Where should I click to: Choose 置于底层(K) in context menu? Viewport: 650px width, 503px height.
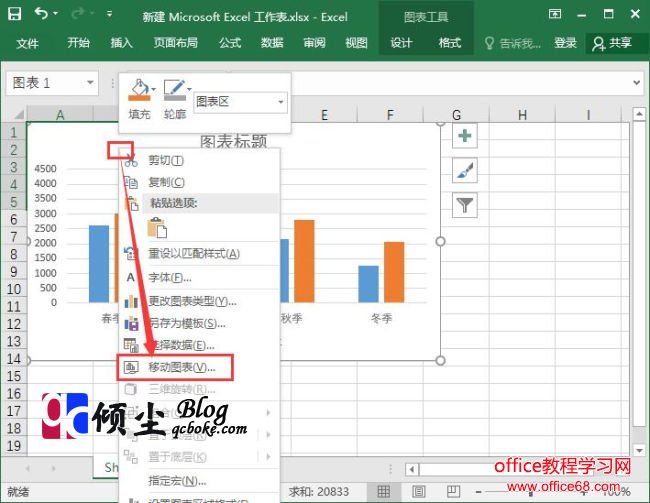(199, 457)
